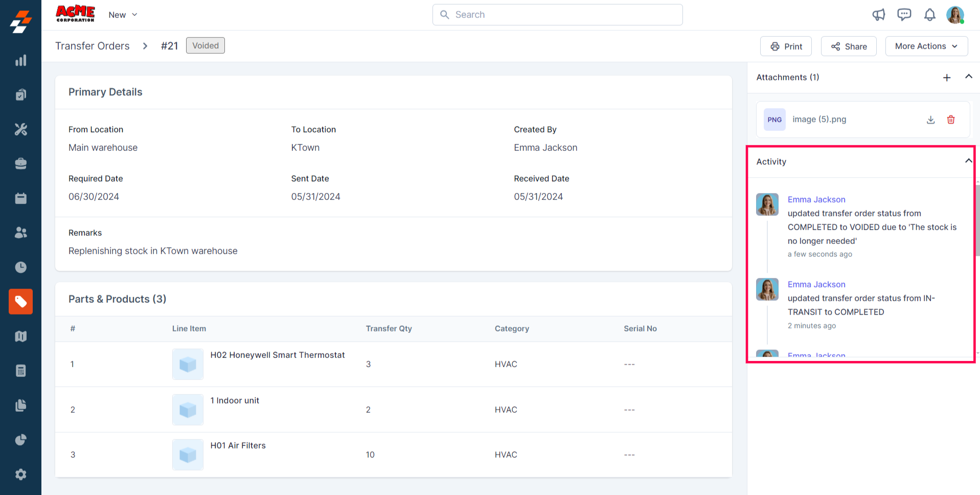
Task: Delete the image (5).png attachment
Action: [x=951, y=120]
